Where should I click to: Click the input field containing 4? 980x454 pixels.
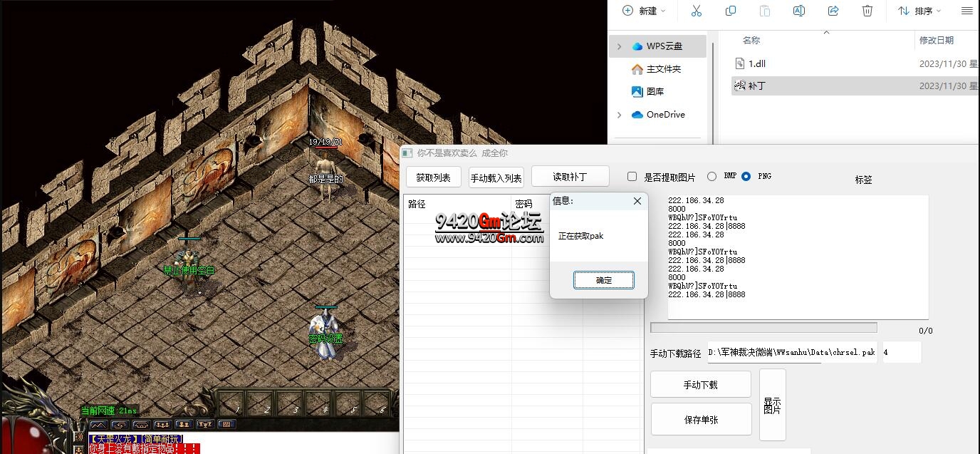[902, 352]
